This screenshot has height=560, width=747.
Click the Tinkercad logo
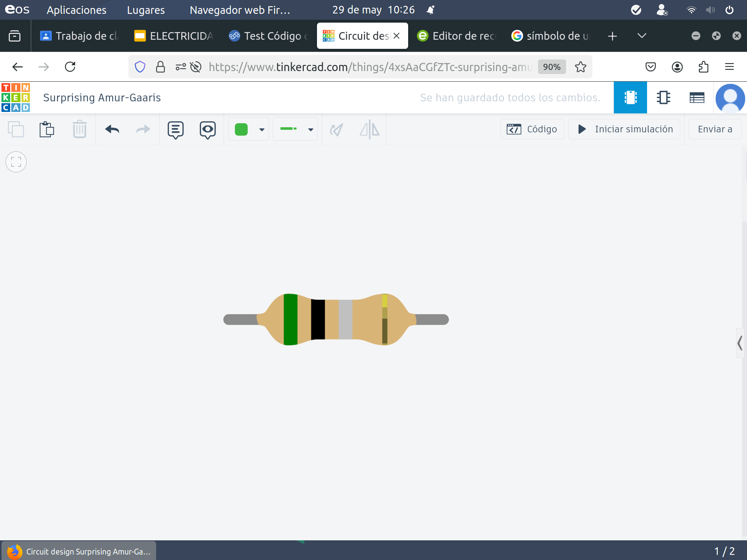[16, 97]
